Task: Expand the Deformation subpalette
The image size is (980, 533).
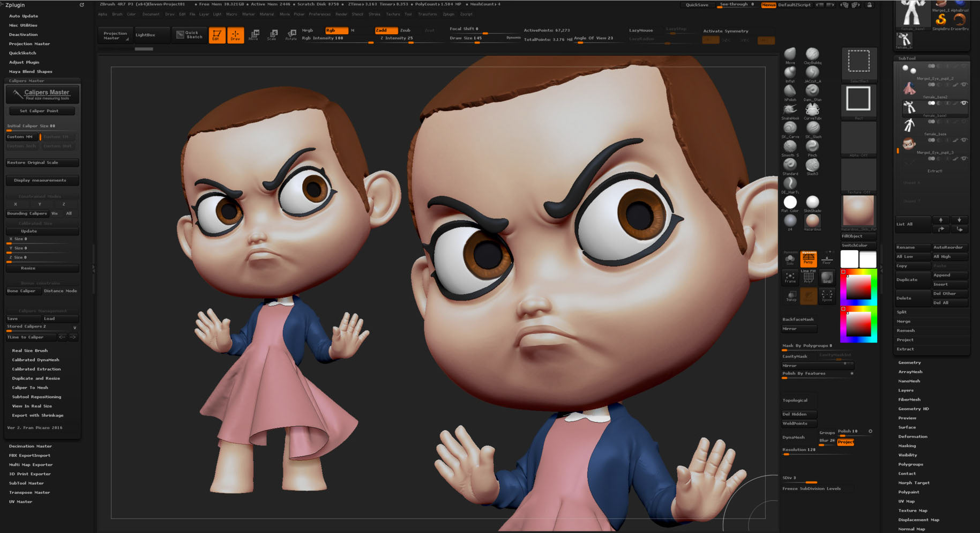Action: coord(912,436)
